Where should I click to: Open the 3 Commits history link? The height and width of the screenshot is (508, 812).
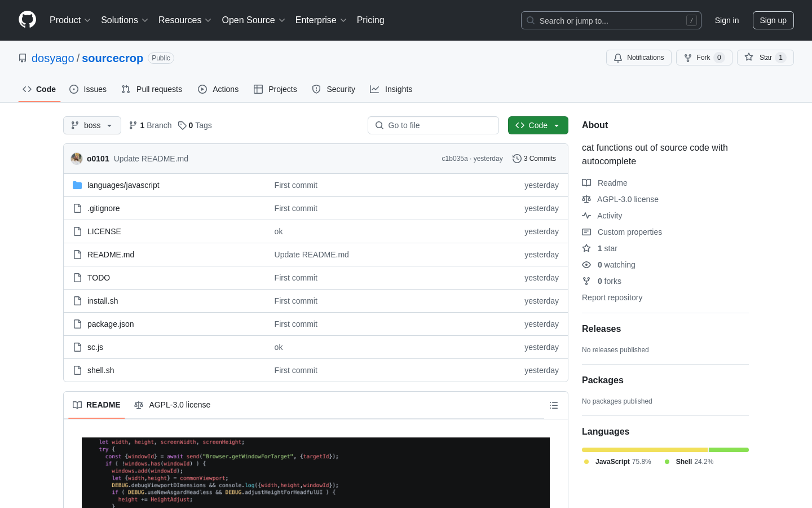click(x=534, y=159)
